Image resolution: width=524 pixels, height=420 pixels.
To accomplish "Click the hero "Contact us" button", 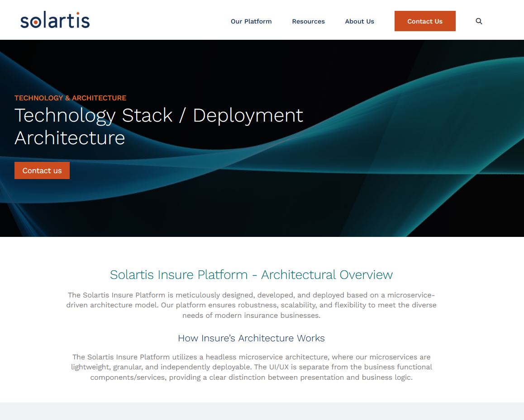I will (42, 170).
